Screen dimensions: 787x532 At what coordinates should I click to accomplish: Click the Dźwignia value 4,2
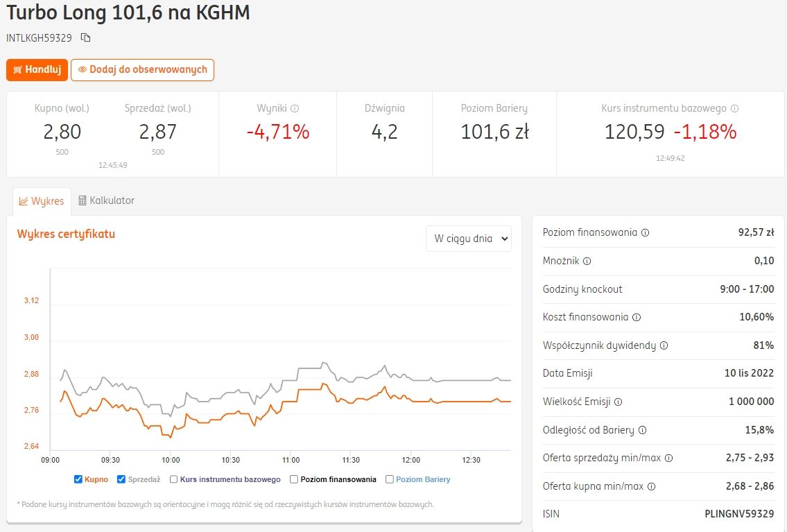[384, 132]
